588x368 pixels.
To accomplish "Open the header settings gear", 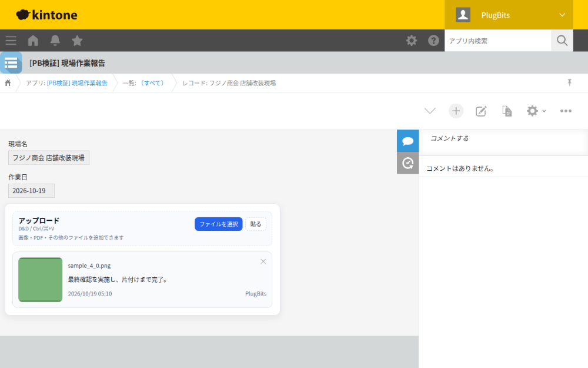I will point(412,41).
